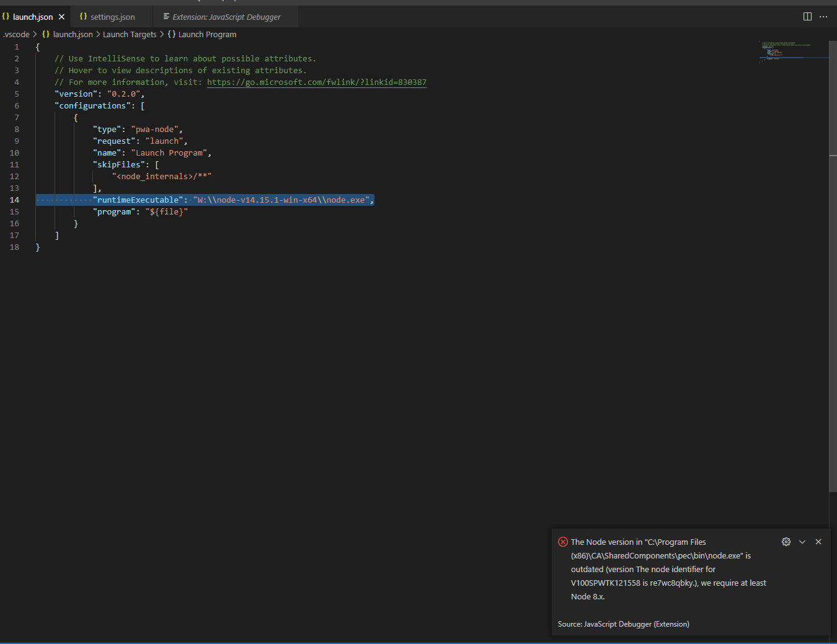The image size is (837, 644).
Task: Close the Node version error notification
Action: point(818,541)
